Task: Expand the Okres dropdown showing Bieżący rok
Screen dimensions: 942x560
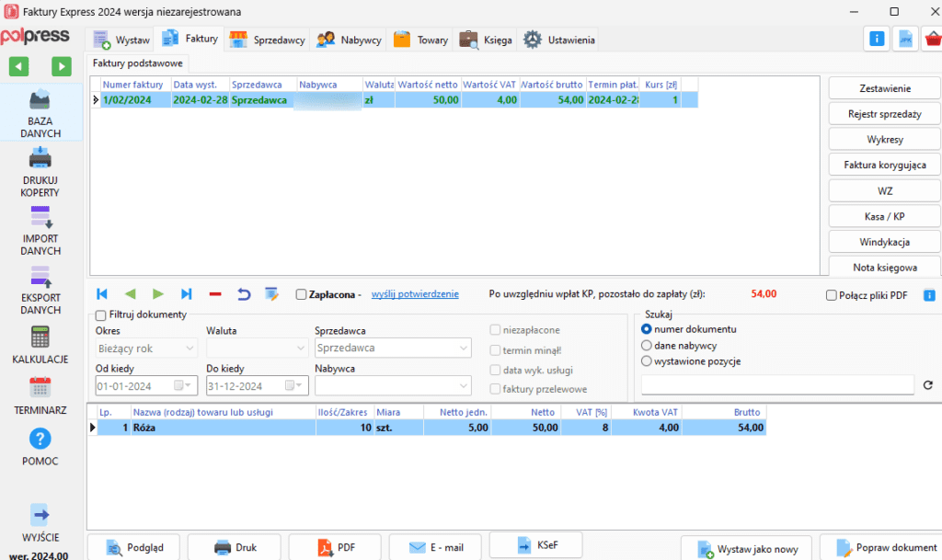Action: pos(147,349)
